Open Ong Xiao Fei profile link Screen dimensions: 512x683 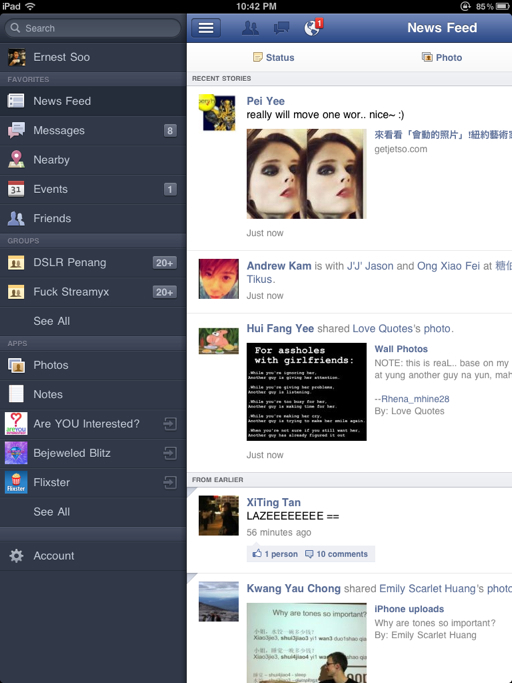click(448, 266)
